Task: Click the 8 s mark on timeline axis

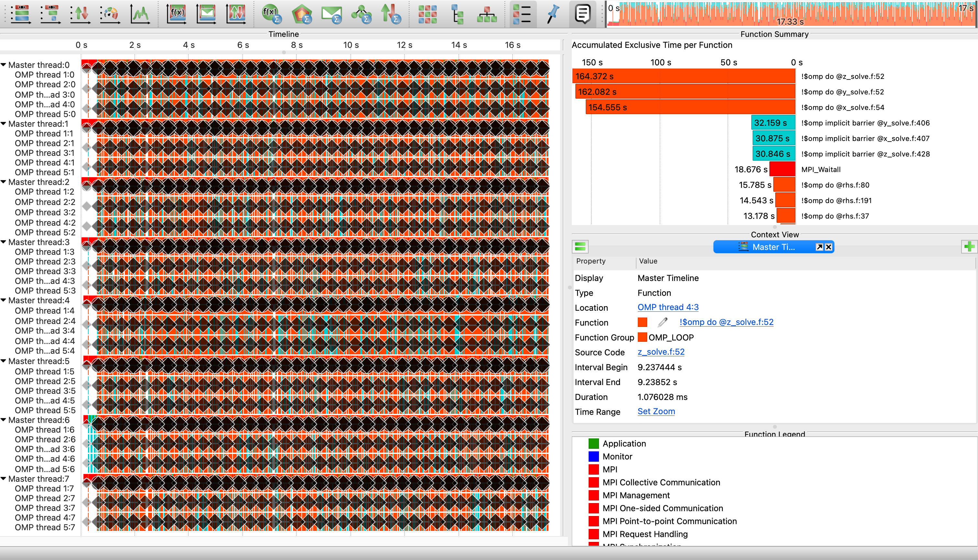Action: [296, 45]
